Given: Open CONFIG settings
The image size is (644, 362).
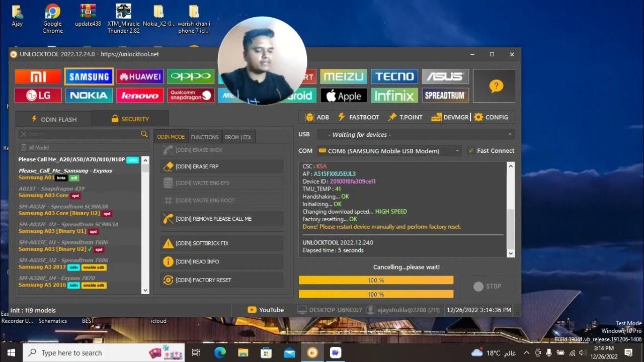Looking at the screenshot, I should click(x=491, y=117).
